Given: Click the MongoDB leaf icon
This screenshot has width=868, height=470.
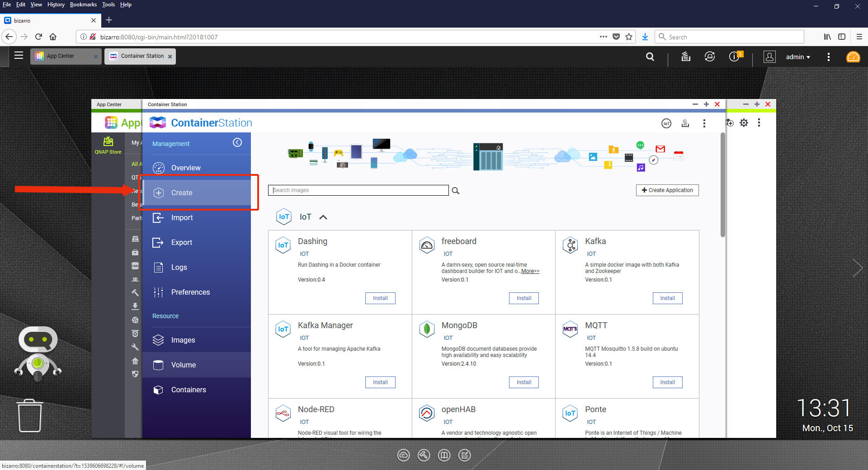Looking at the screenshot, I should [427, 329].
